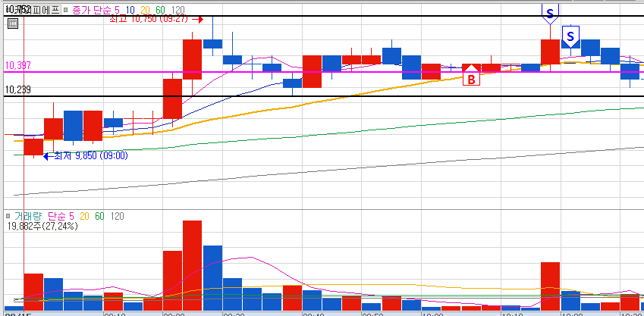Select the 단순 5 volume average label
644x316 pixels.
61,216
